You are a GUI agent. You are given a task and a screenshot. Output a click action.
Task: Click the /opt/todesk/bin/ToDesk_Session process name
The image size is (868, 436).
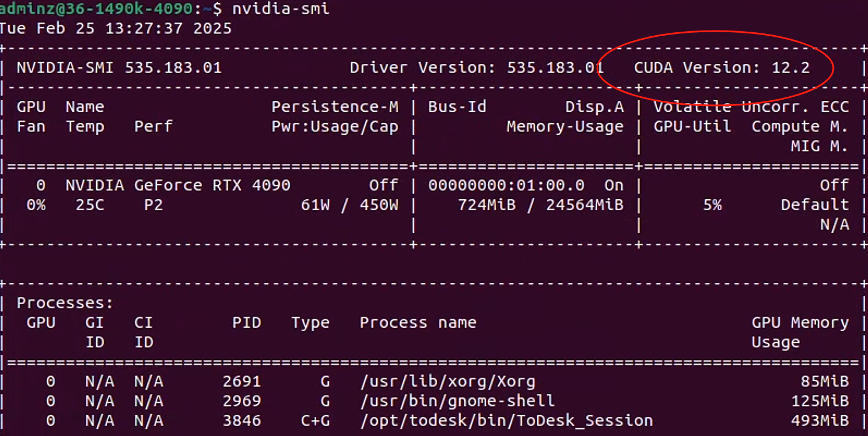pyautogui.click(x=506, y=420)
